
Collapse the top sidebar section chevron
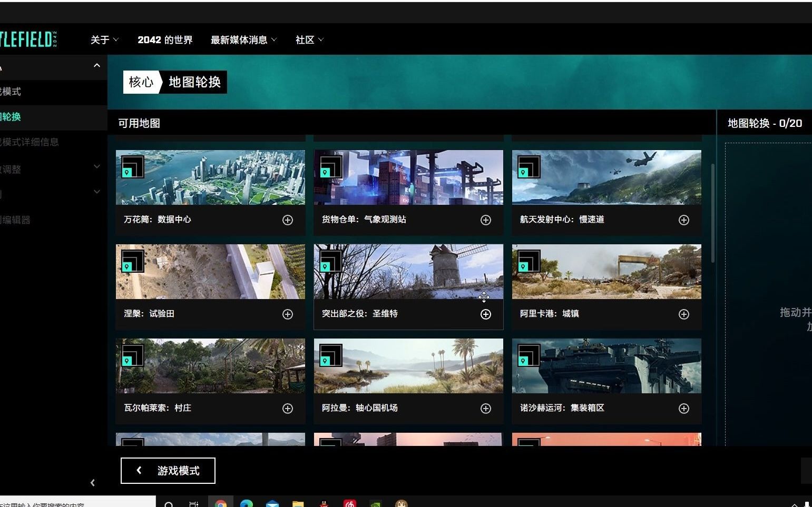97,66
